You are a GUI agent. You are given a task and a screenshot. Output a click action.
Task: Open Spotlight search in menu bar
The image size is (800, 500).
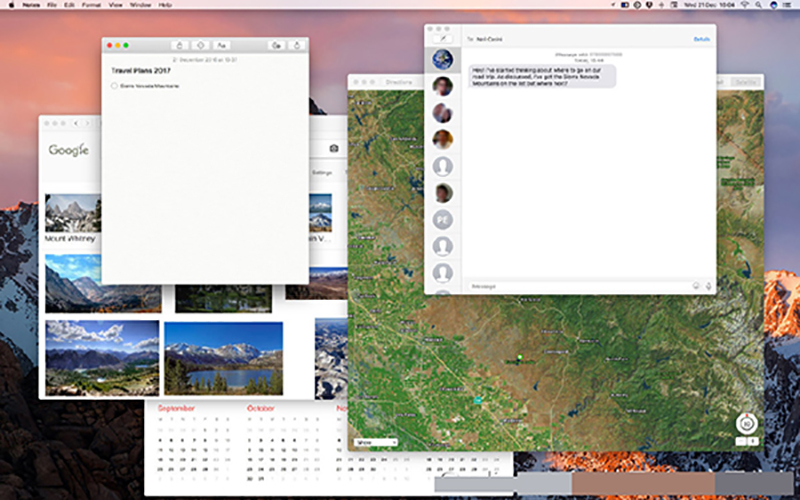point(759,5)
